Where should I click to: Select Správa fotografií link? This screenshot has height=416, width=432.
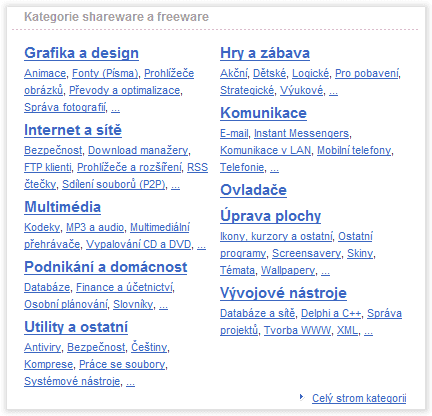tap(65, 107)
